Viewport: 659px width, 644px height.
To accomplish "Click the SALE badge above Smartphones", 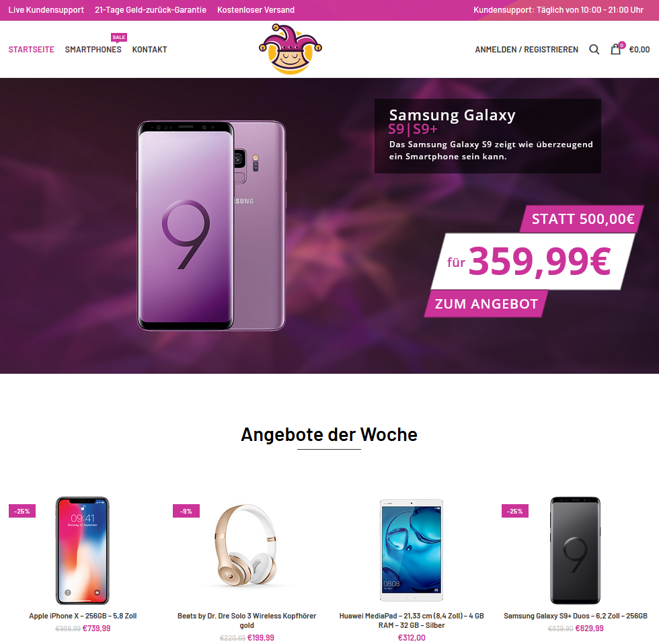I will tap(119, 38).
